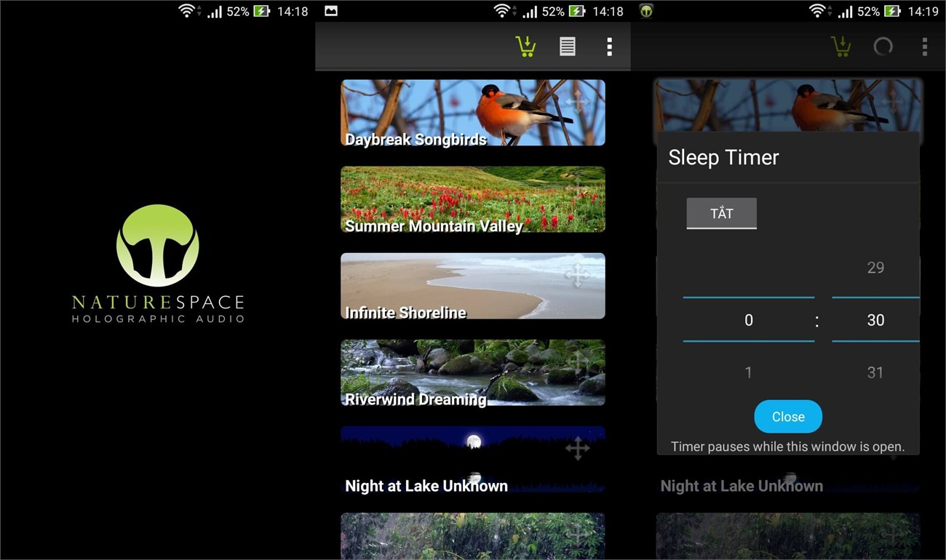
Task: Choose hour value 1 in the picker
Action: pos(748,372)
